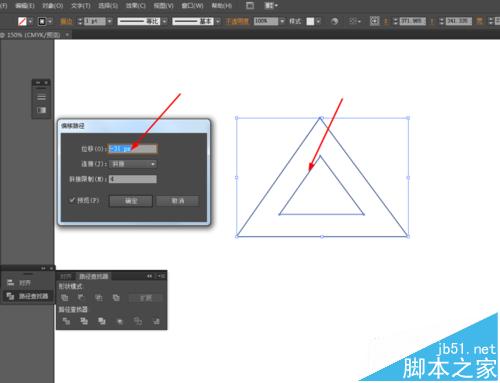This screenshot has width=500, height=383.
Task: Open the Object menu
Action: [x=53, y=6]
